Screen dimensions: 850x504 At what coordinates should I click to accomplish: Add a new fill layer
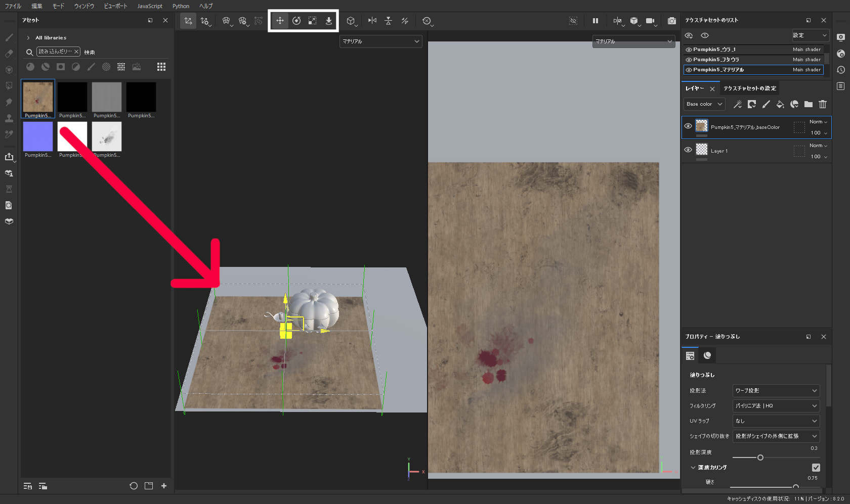tap(780, 104)
